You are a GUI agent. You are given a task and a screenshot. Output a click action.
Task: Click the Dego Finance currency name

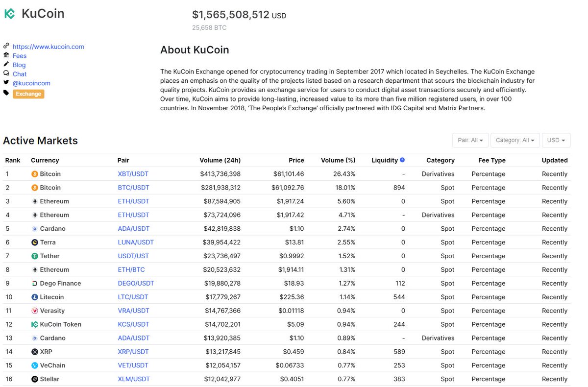(60, 284)
